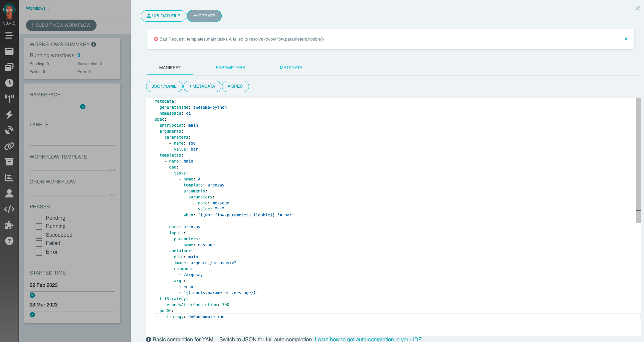Click the Help question-mark icon
The width and height of the screenshot is (644, 342).
(x=9, y=241)
